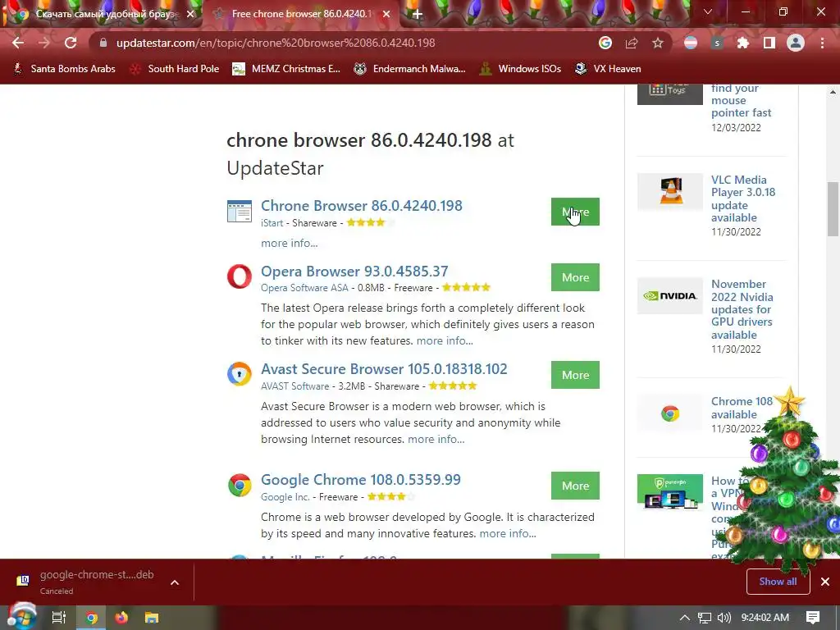The height and width of the screenshot is (630, 840).
Task: Bookmark this page with the star icon
Action: tap(658, 43)
